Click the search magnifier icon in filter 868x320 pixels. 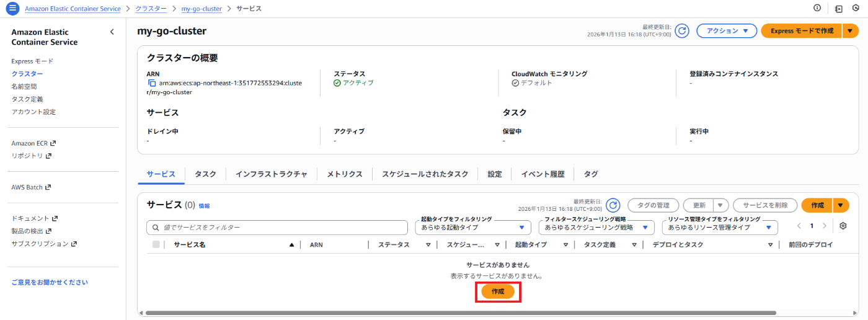156,228
